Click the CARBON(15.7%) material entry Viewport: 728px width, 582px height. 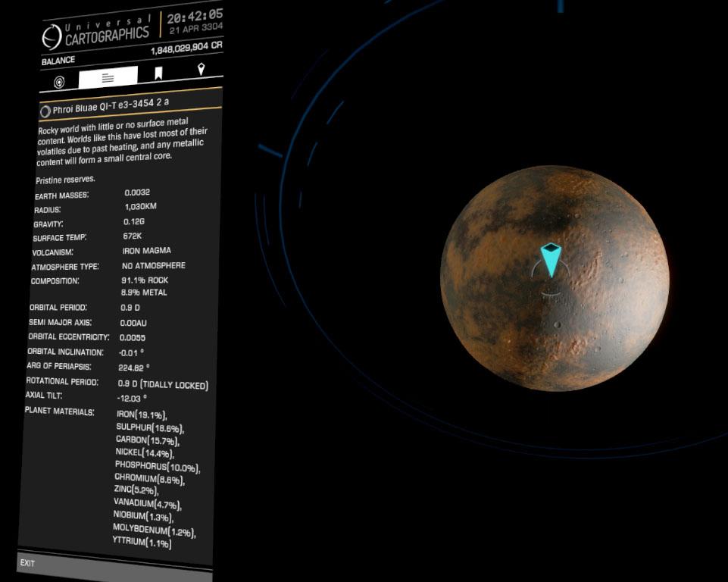coord(148,440)
